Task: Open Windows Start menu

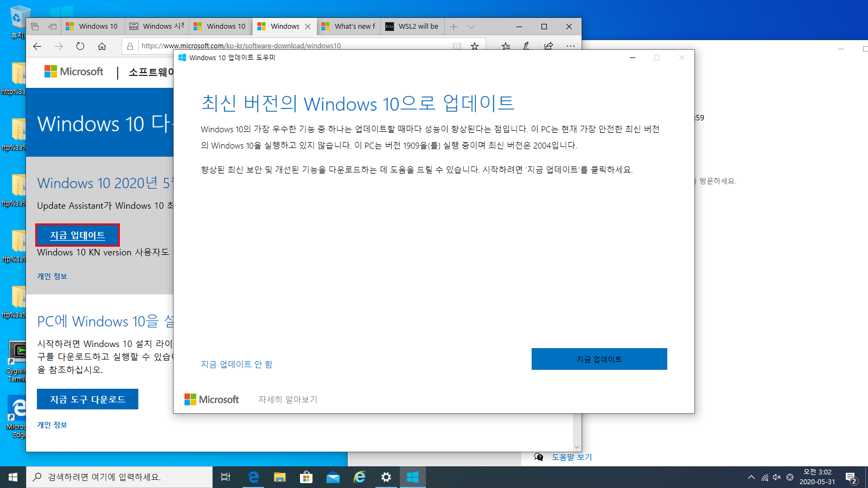Action: pos(13,477)
